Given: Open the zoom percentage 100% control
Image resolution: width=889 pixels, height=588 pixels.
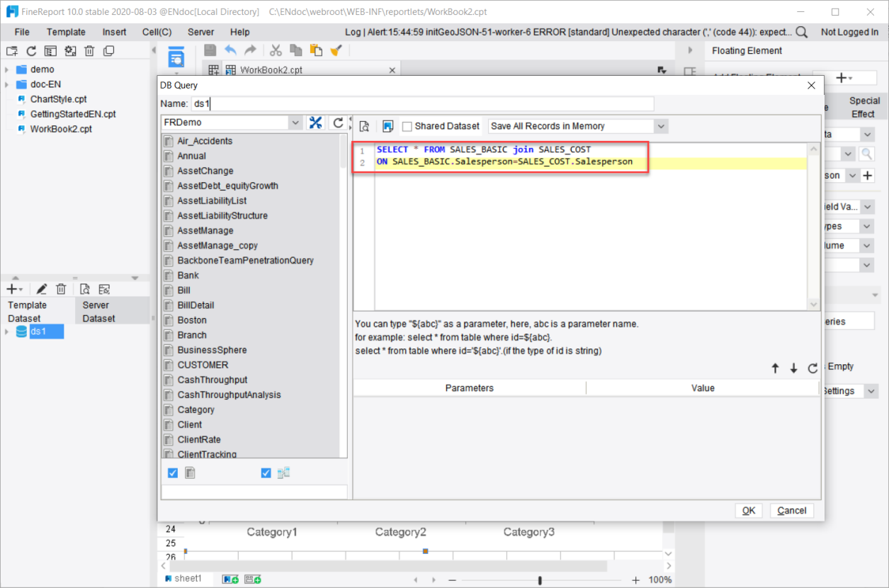Looking at the screenshot, I should [660, 579].
